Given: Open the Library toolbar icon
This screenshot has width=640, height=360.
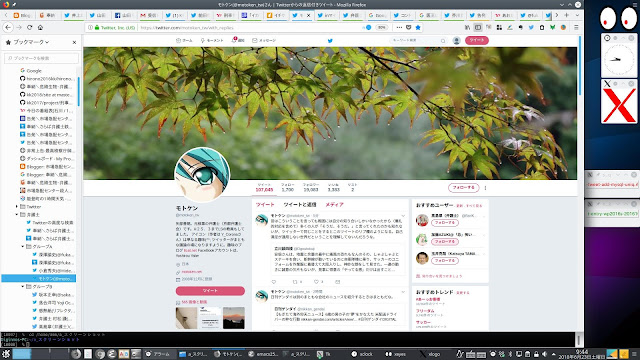Looking at the screenshot, I should coord(467,27).
